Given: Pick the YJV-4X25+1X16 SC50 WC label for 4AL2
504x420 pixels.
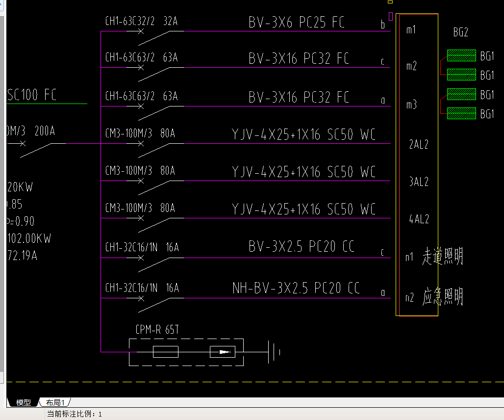Looking at the screenshot, I should [303, 209].
